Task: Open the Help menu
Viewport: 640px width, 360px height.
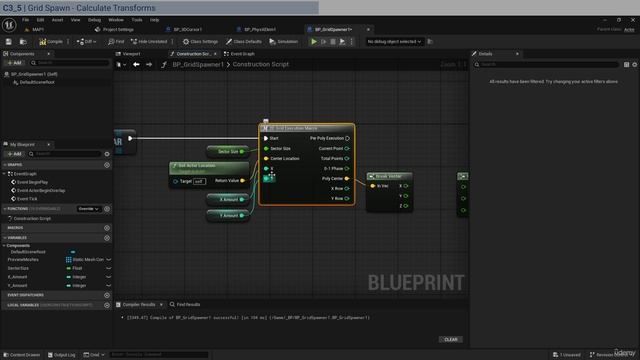Action: click(x=154, y=20)
